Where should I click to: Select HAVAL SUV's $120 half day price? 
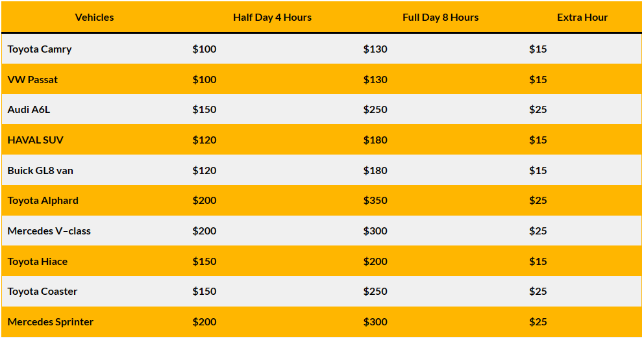[204, 140]
